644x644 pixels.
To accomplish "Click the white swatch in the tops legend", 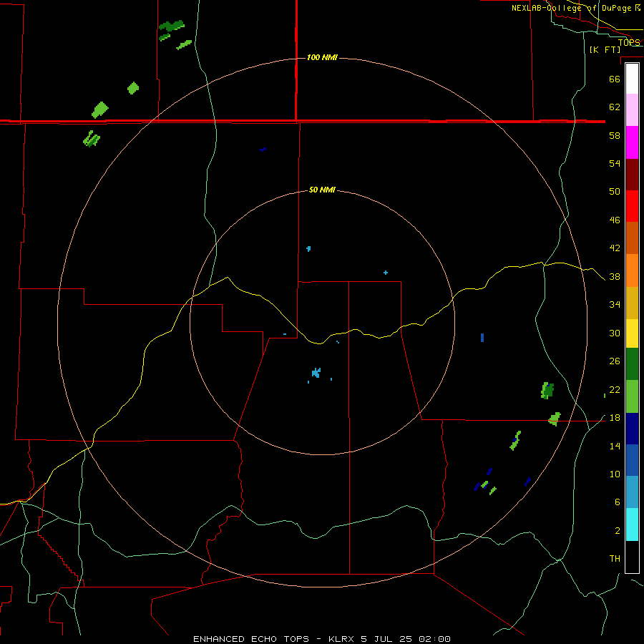I will (x=632, y=79).
